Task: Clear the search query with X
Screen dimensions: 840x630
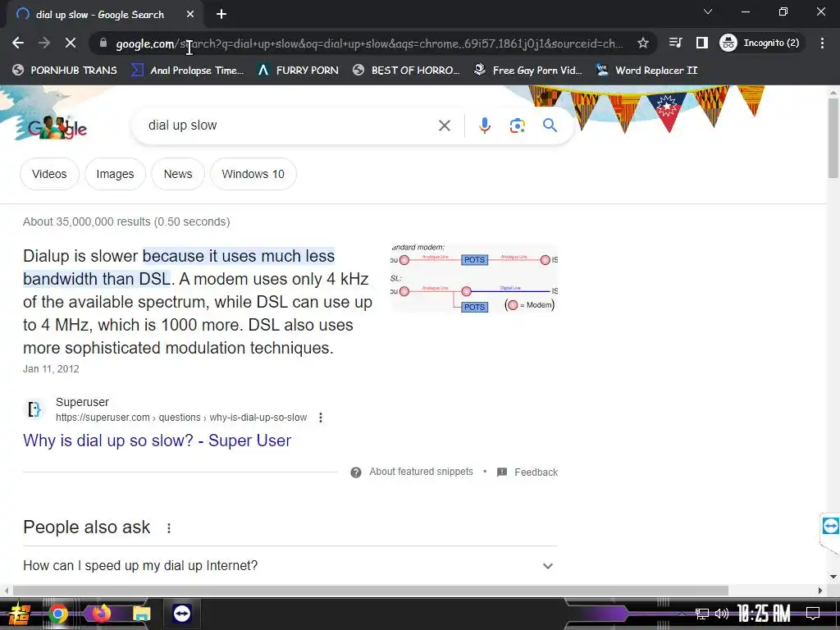Action: coord(444,126)
